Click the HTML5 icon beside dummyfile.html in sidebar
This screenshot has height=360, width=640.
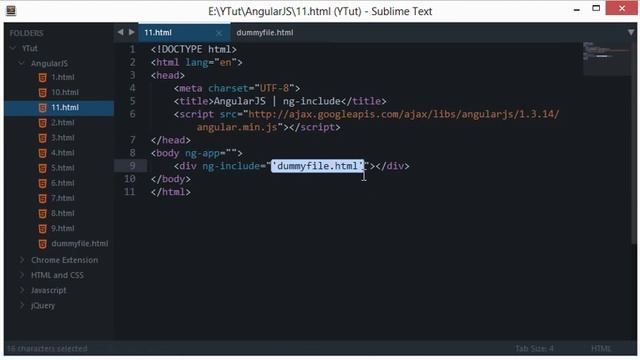click(x=42, y=244)
